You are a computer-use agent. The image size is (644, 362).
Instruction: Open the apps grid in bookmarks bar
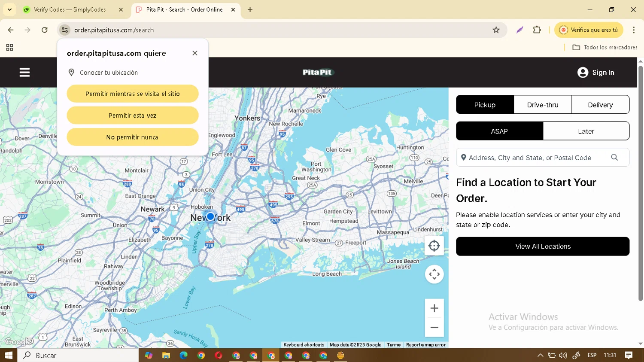tap(9, 47)
